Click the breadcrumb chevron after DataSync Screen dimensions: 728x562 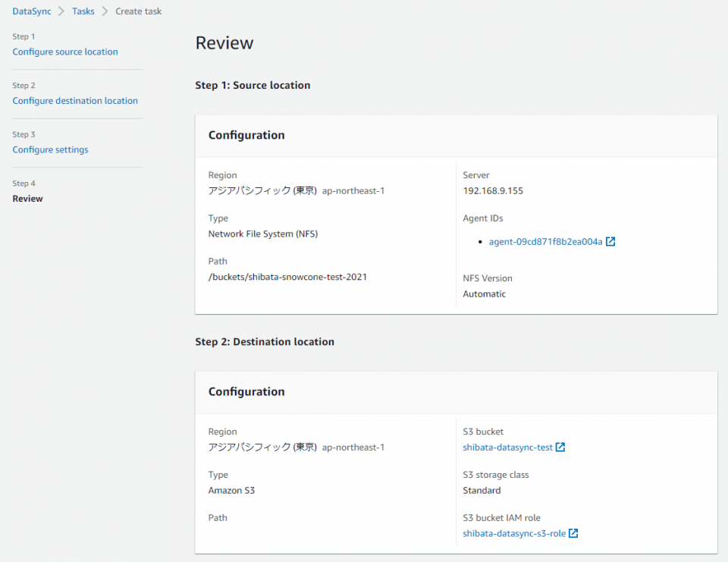tap(62, 11)
